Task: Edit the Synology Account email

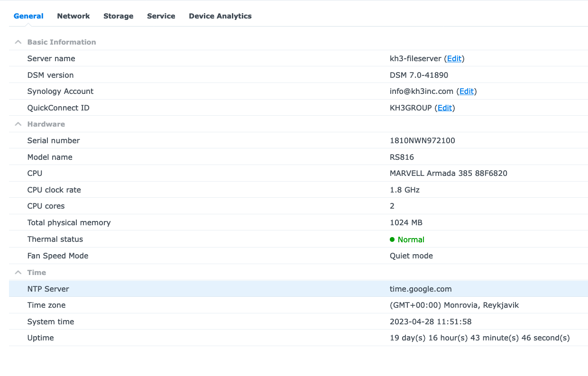Action: (467, 92)
